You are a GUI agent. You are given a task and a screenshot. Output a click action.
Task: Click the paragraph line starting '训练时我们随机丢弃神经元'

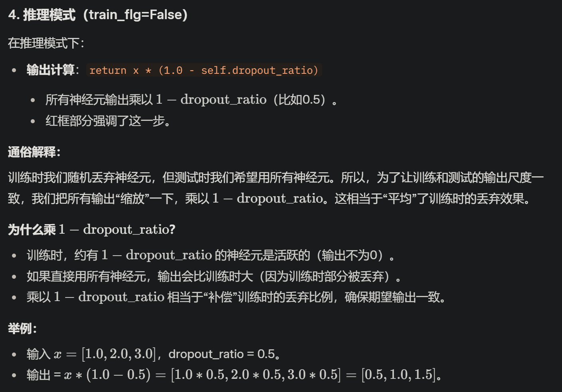(276, 177)
